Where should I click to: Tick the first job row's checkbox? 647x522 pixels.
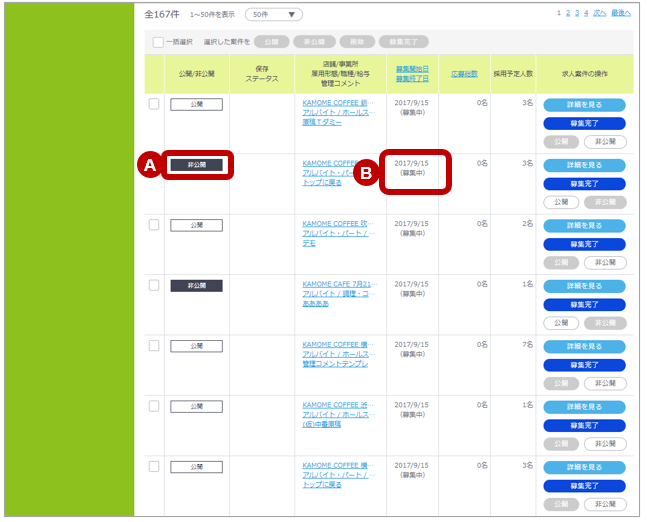coord(154,104)
